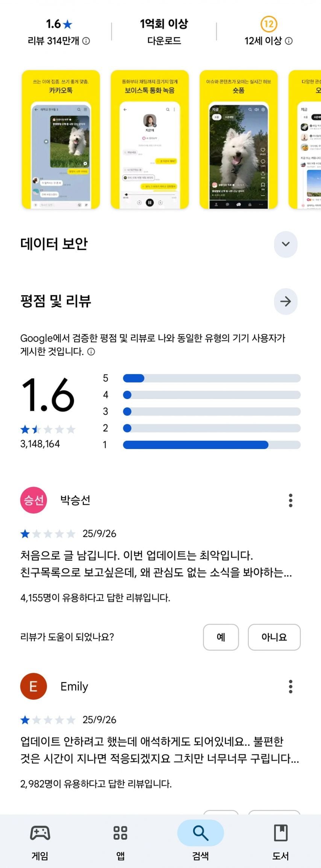Viewport: 321px width, 868px height.
Task: Tap the 5-star rating bar
Action: (212, 378)
